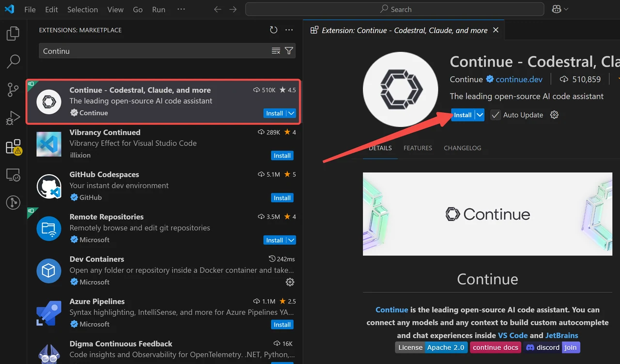Expand Install dropdown arrow on Continue detail page

[480, 115]
